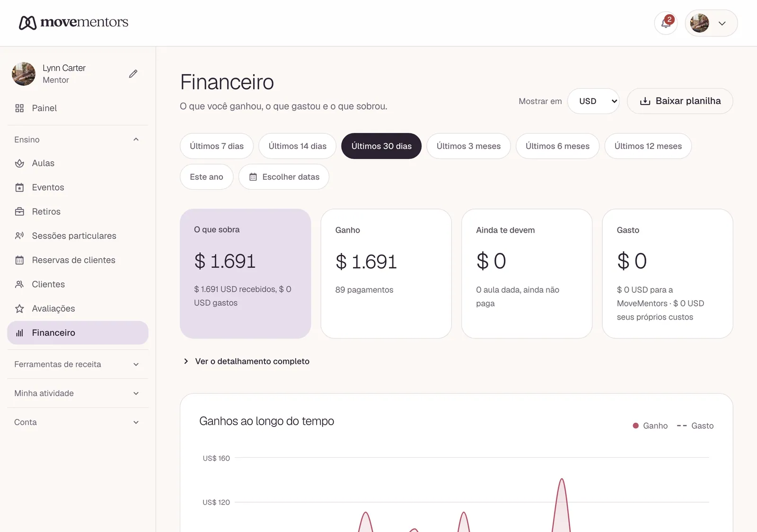Click the Eventos calendar icon
Viewport: 757px width, 532px height.
(19, 187)
